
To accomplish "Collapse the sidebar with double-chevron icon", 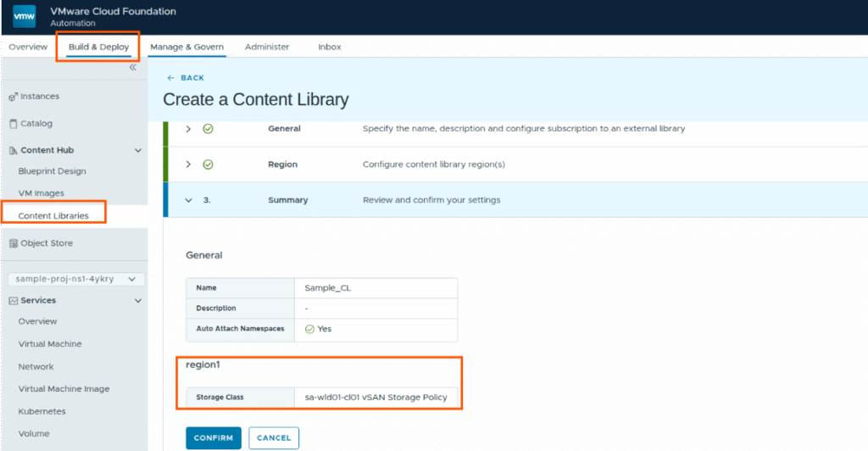I will coord(132,67).
